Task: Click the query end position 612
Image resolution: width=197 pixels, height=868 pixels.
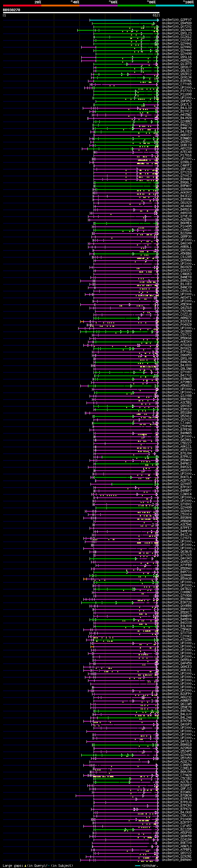Action: click(155, 15)
